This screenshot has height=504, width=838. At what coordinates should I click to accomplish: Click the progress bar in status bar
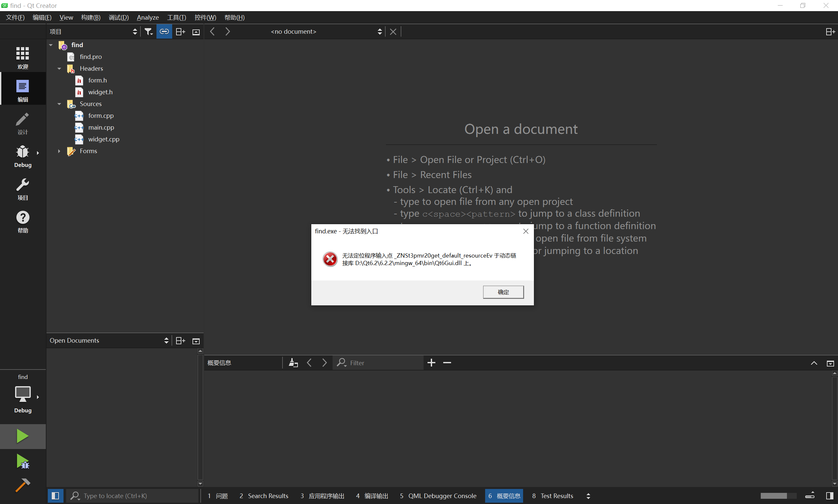(x=778, y=495)
